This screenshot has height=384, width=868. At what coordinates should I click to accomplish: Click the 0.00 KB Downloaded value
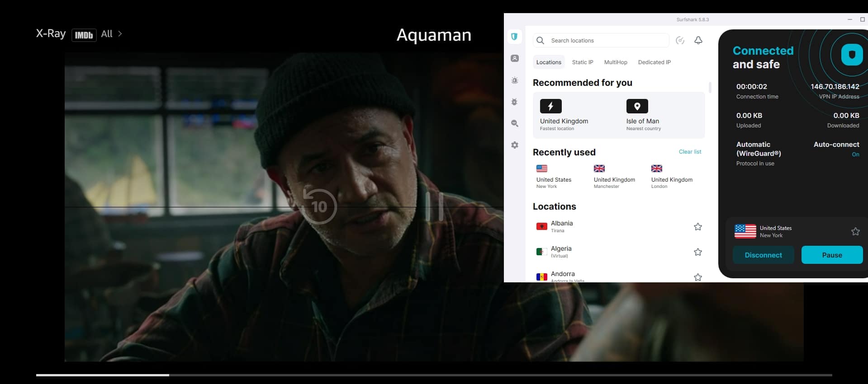[846, 115]
